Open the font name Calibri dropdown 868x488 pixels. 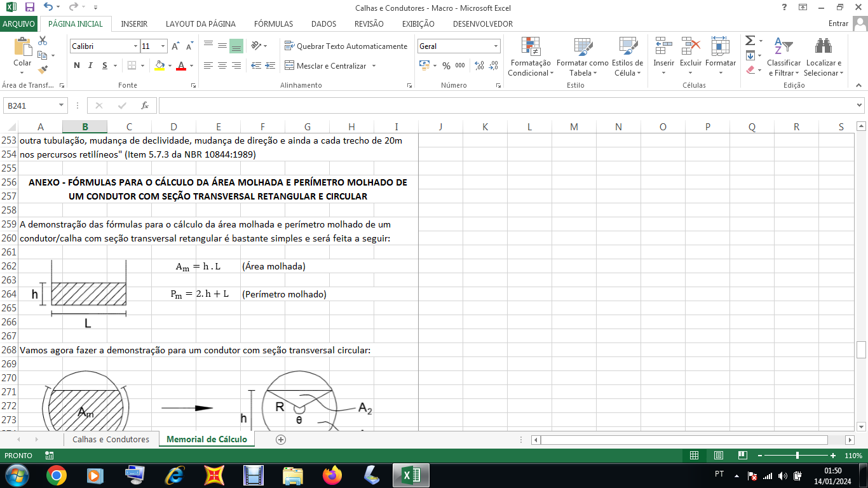[x=135, y=46]
